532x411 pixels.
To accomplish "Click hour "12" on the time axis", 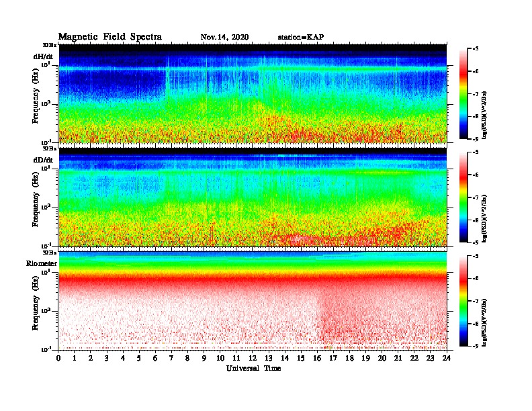I will point(253,358).
